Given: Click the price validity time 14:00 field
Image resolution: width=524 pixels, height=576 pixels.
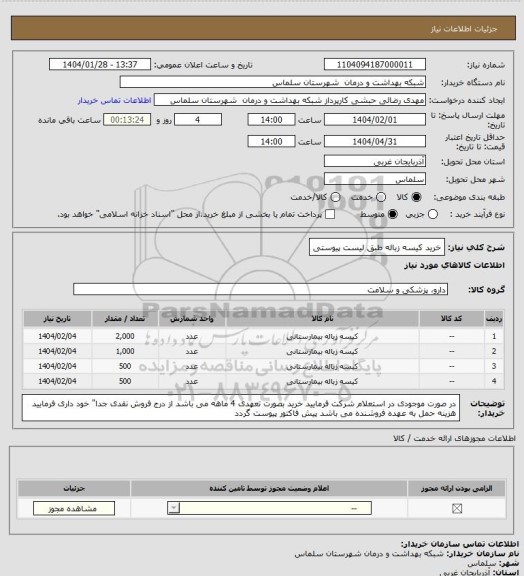Looking at the screenshot, I should click(272, 141).
